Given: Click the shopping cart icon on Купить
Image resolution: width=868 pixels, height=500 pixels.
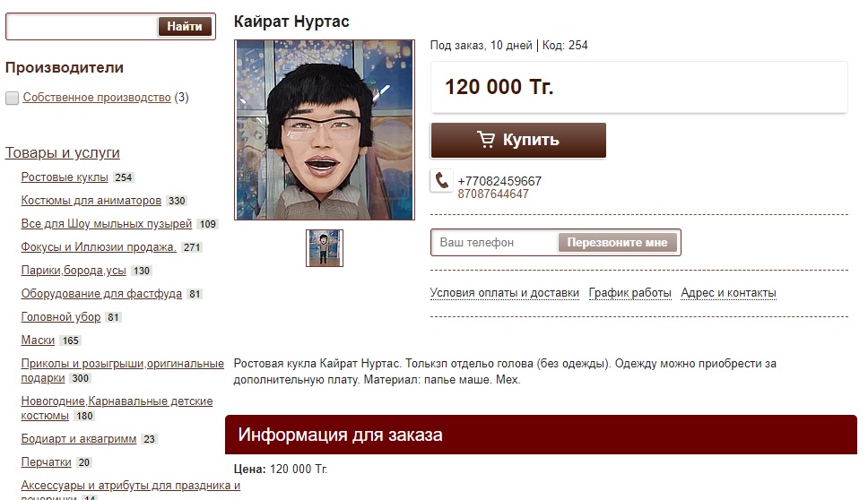Looking at the screenshot, I should tap(486, 140).
